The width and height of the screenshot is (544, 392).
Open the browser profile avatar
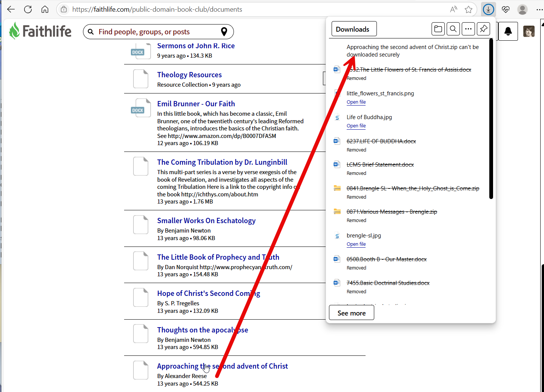[522, 9]
